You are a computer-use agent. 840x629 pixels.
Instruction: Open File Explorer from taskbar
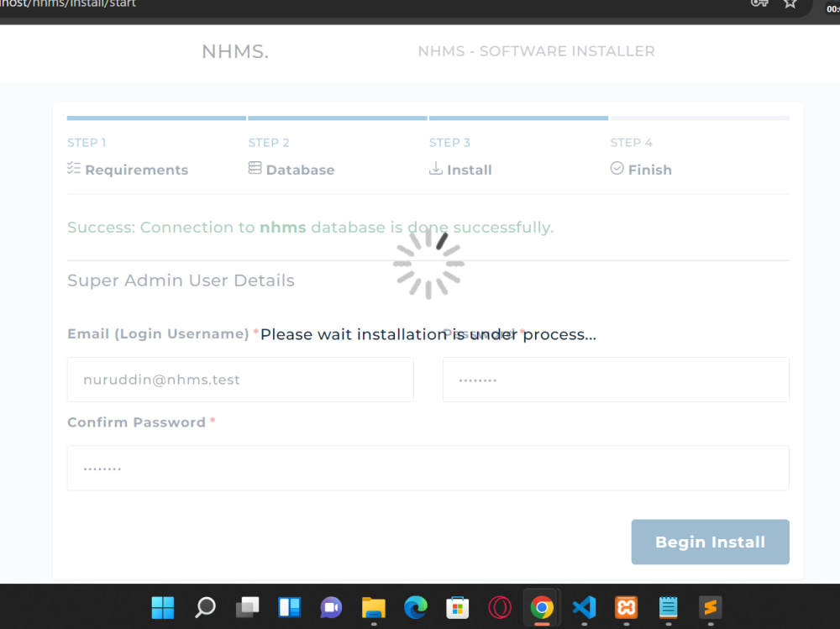[374, 607]
